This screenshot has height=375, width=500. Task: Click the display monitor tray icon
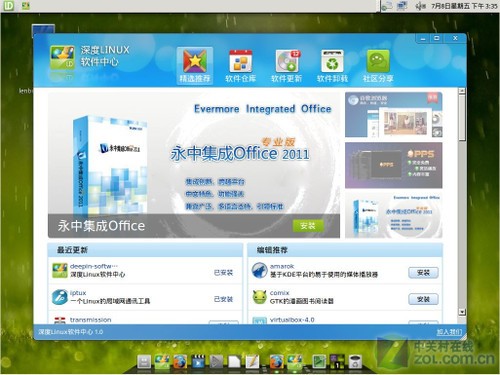pyautogui.click(x=402, y=6)
